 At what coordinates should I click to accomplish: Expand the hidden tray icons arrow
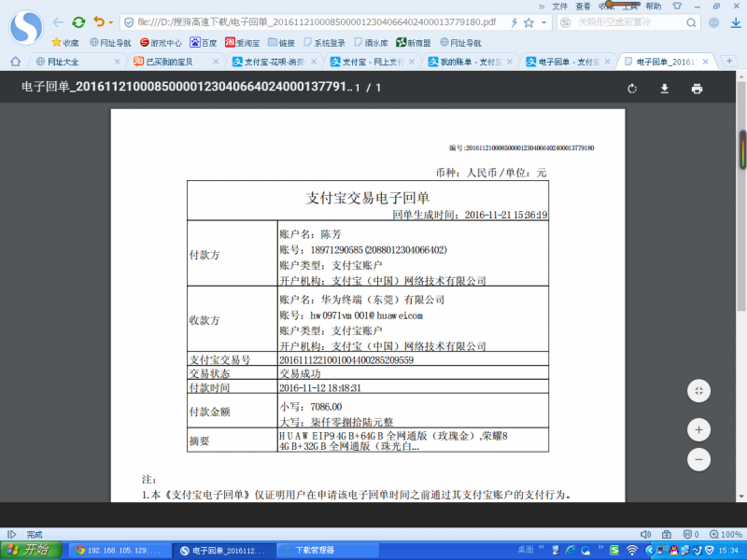pyautogui.click(x=649, y=551)
